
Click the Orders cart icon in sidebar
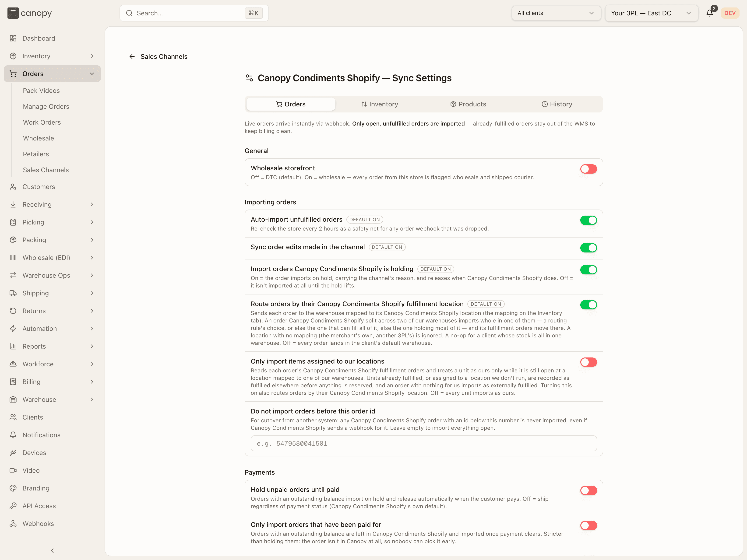click(13, 73)
